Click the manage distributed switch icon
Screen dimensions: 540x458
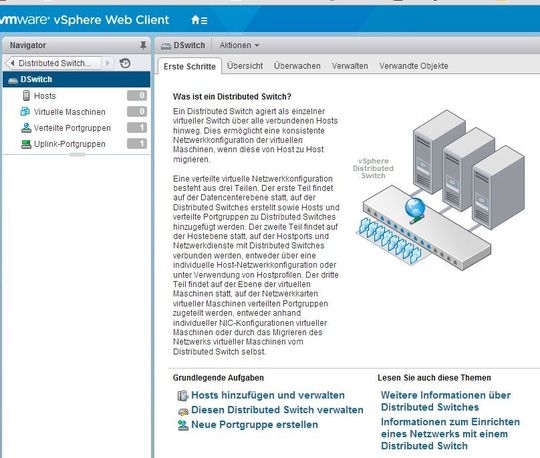click(183, 411)
